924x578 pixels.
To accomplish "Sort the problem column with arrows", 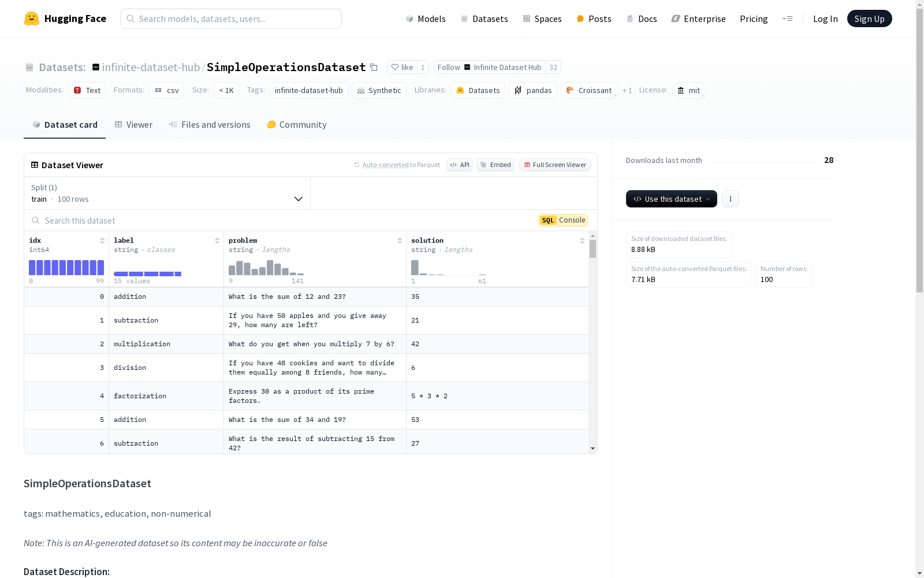I will (x=400, y=240).
